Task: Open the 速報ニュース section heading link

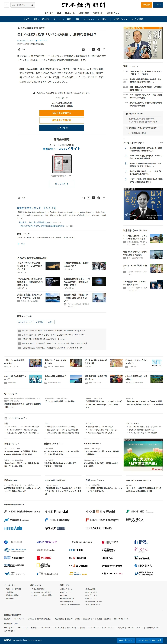Action: (130, 66)
